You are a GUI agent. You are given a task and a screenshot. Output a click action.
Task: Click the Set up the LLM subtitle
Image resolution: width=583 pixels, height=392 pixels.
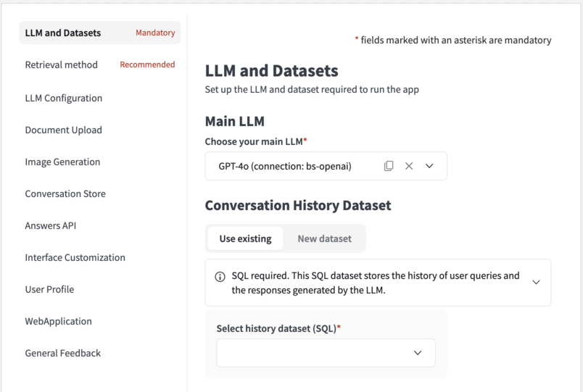[312, 90]
